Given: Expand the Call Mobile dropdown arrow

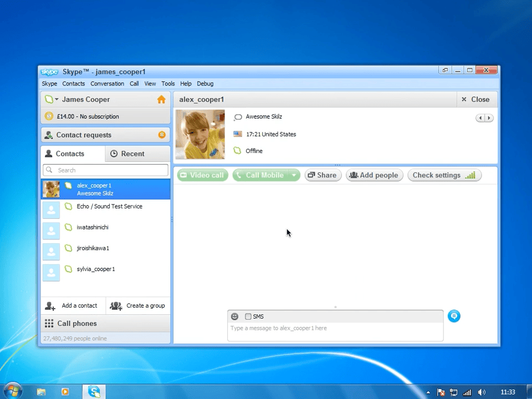Looking at the screenshot, I should tap(294, 175).
